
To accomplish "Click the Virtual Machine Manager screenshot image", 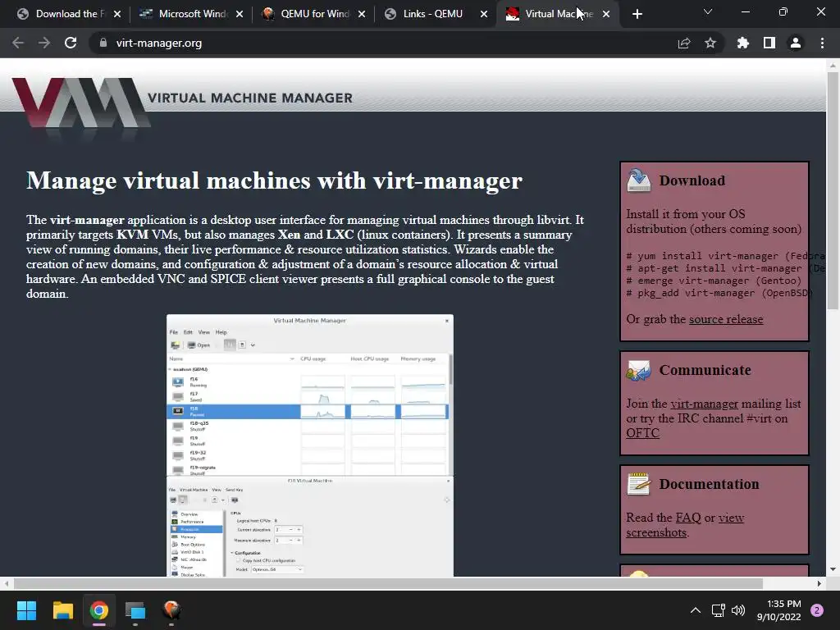I will pyautogui.click(x=310, y=445).
